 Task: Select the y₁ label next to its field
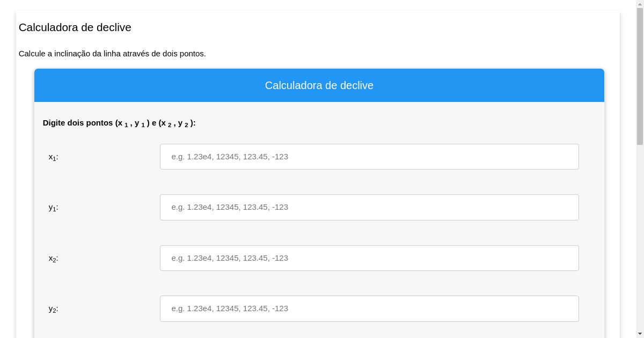point(52,207)
